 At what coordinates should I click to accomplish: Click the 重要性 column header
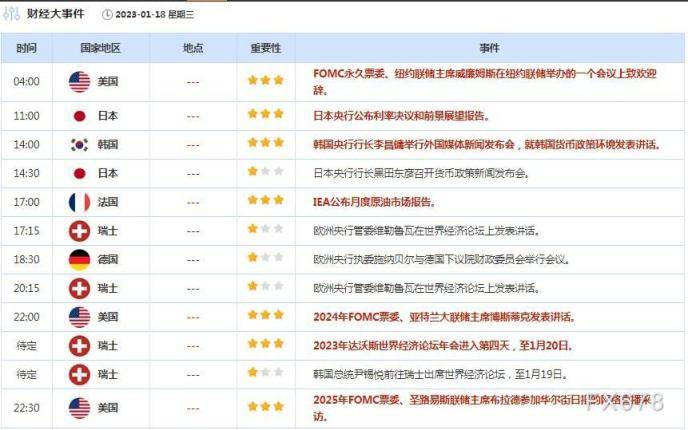(x=266, y=48)
